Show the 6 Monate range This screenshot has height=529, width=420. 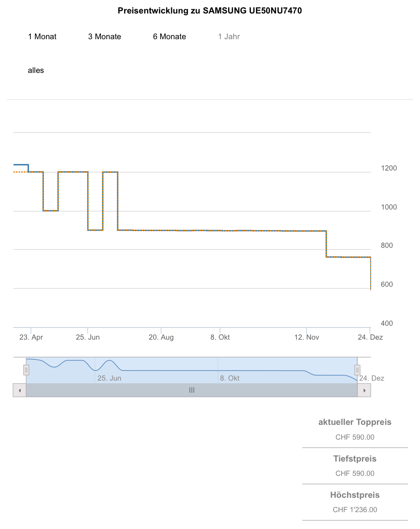[170, 37]
